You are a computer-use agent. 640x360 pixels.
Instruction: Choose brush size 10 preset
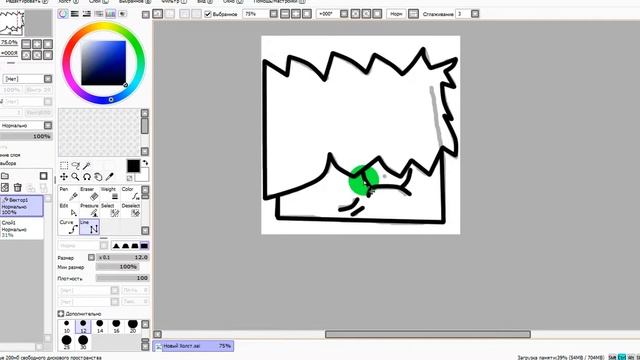[67, 326]
